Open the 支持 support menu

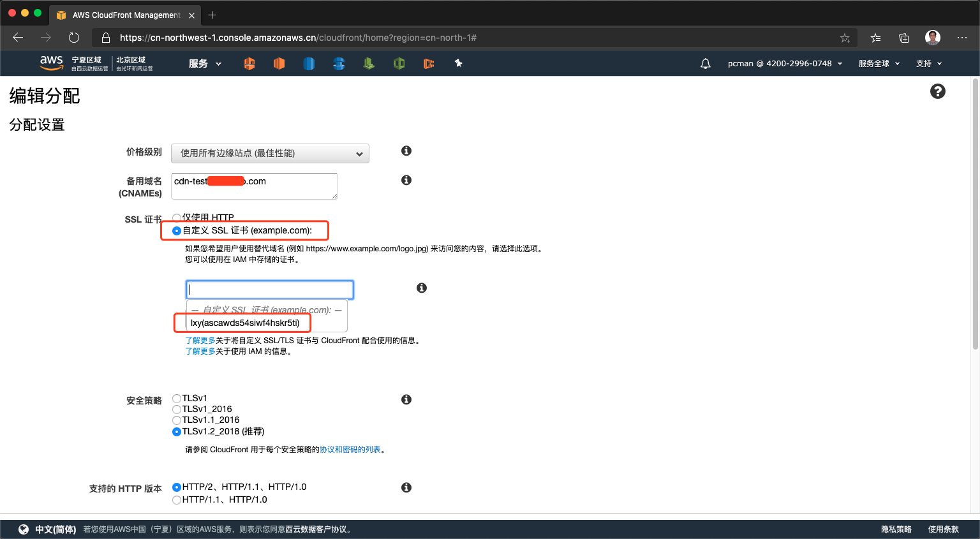tap(928, 64)
